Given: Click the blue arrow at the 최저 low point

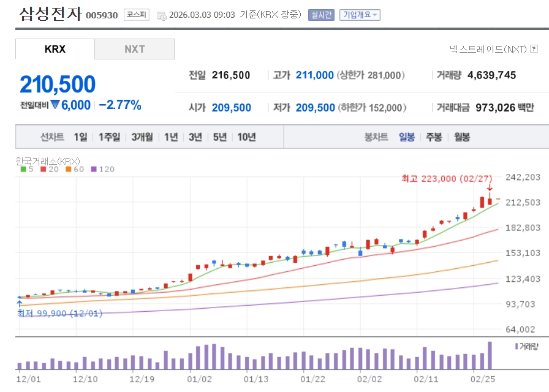Looking at the screenshot, I should [x=19, y=303].
